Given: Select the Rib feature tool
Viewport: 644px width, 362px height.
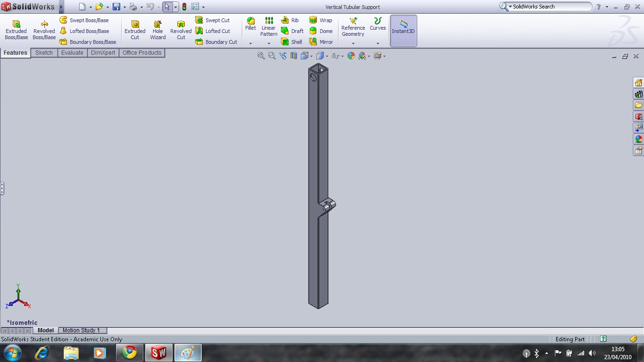Looking at the screenshot, I should (x=290, y=20).
